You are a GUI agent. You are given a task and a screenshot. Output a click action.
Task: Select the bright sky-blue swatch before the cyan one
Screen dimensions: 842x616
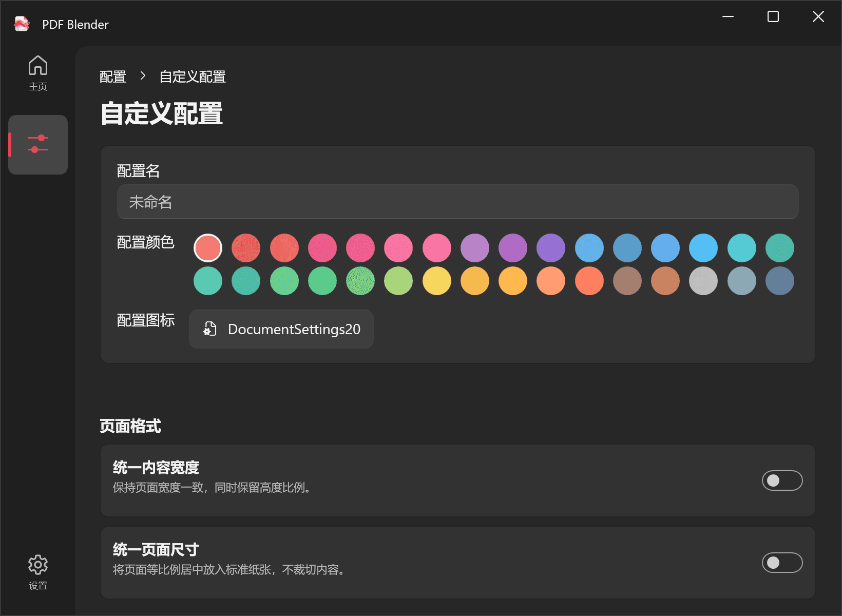[x=703, y=248]
